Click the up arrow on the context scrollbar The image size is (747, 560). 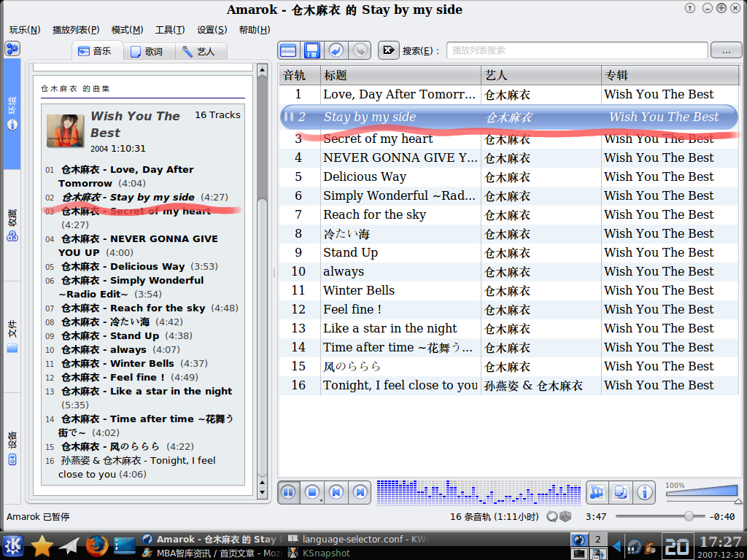click(262, 70)
